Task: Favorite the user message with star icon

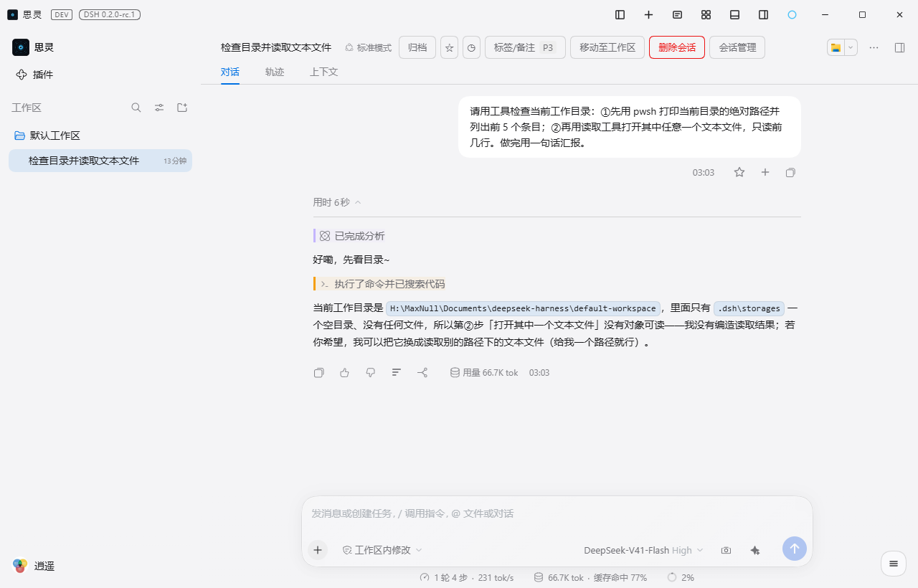Action: (x=739, y=172)
